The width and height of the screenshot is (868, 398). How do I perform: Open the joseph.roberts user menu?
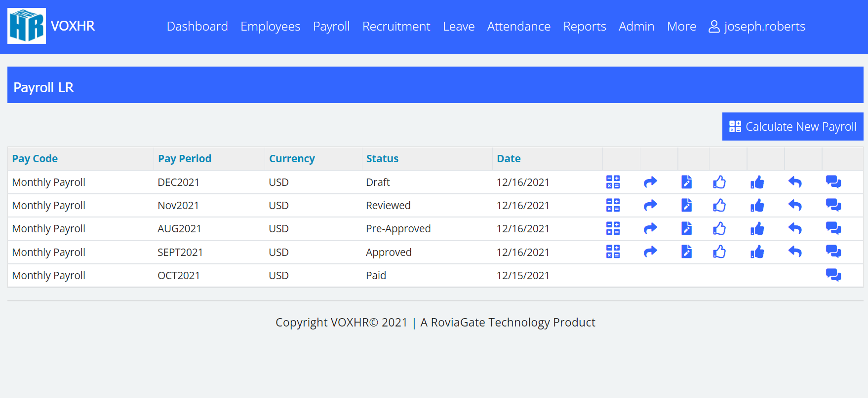[757, 26]
